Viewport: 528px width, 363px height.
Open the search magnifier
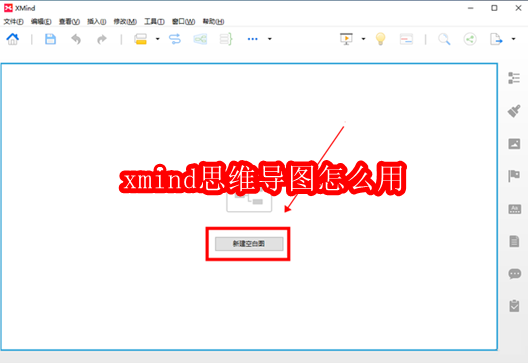point(444,39)
